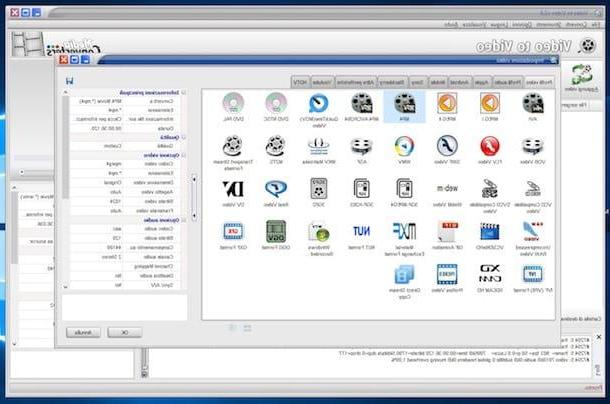Open the Codec audio aac value
Viewport: 610px width, 404px height.
coord(97,229)
